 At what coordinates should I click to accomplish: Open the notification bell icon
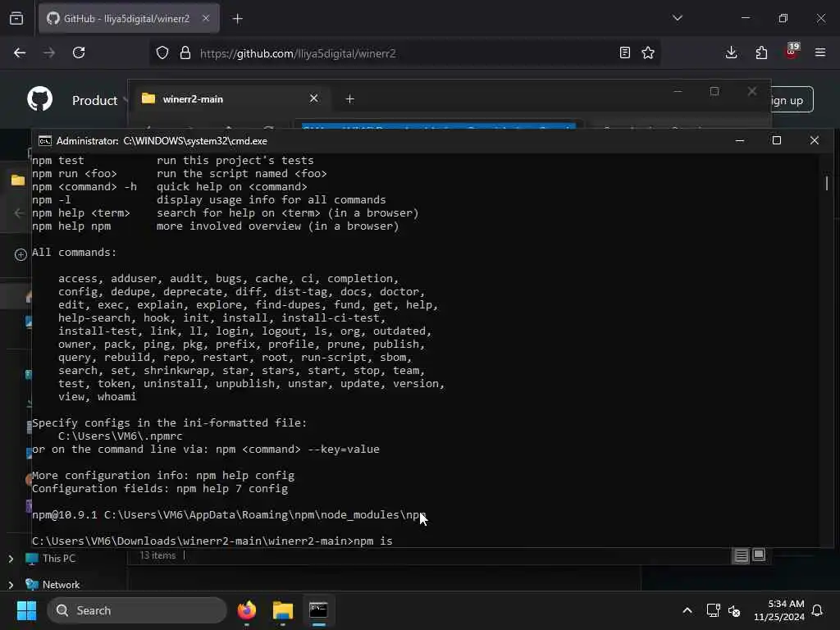pos(818,610)
